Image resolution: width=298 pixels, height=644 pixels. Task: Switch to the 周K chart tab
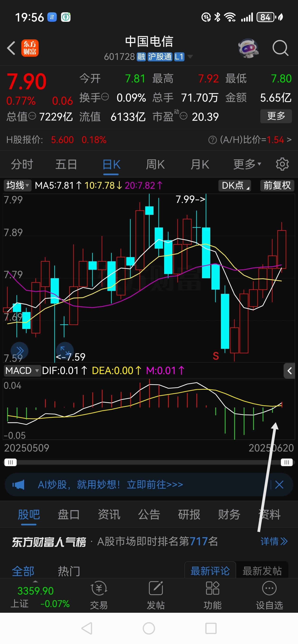(155, 164)
